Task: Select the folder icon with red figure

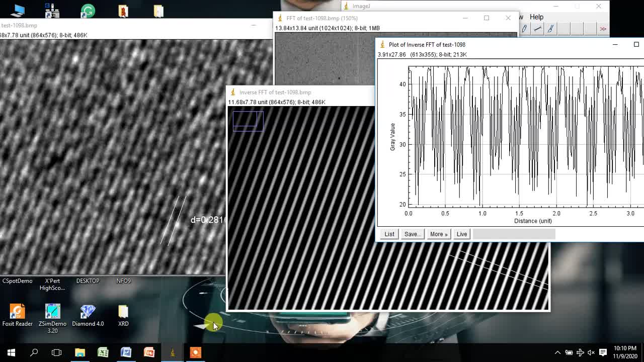Action: point(123,11)
